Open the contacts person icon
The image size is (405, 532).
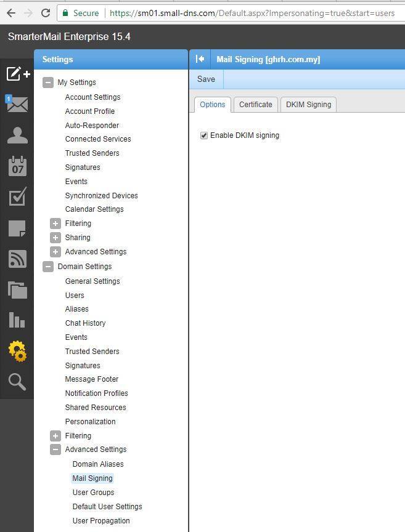pyautogui.click(x=17, y=135)
